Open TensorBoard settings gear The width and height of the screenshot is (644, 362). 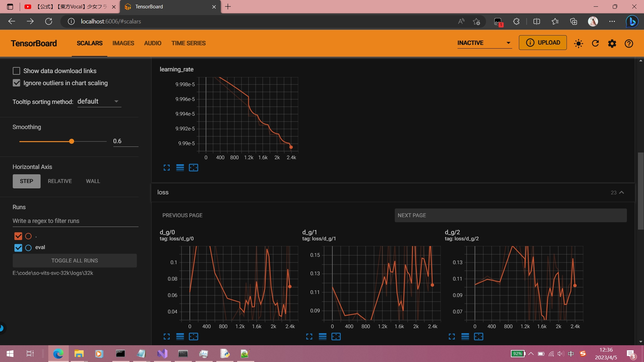tap(612, 44)
